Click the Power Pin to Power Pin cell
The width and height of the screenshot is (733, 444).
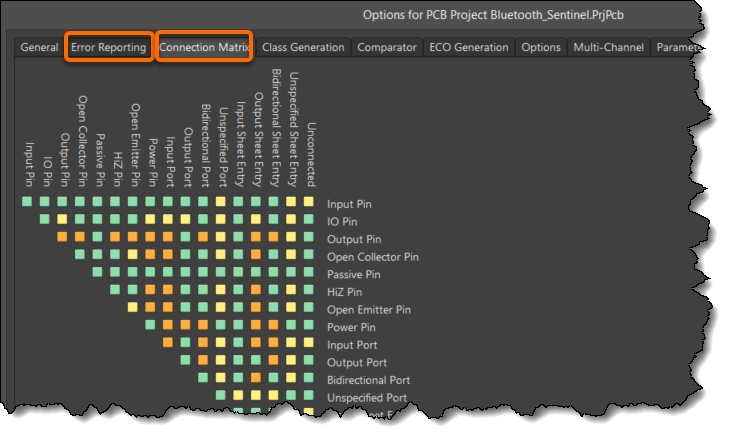(151, 326)
